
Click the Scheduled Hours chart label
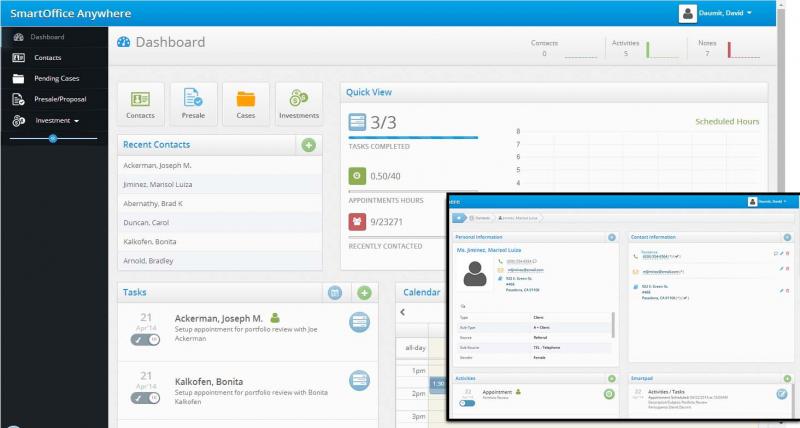(727, 121)
